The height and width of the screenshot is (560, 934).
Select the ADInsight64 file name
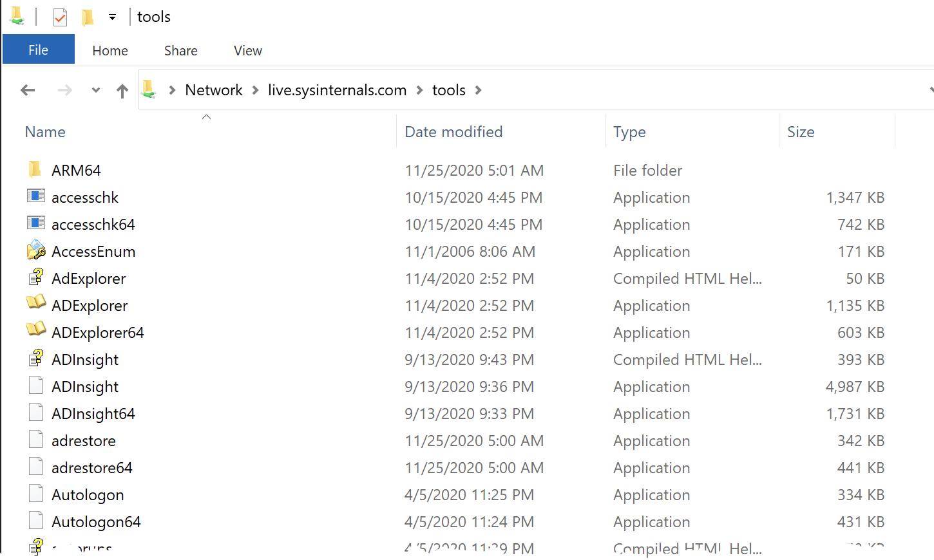click(x=93, y=414)
